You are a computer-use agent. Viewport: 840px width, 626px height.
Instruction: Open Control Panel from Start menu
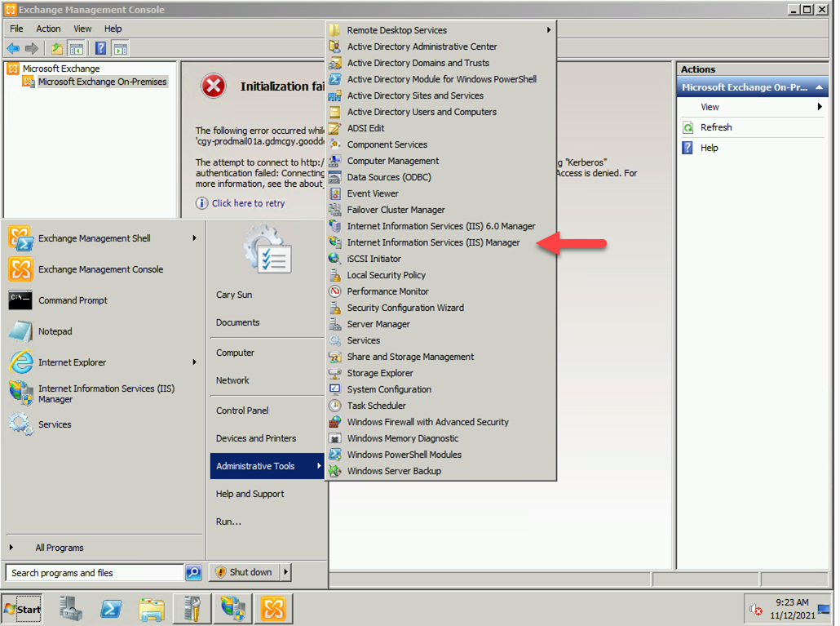[242, 410]
